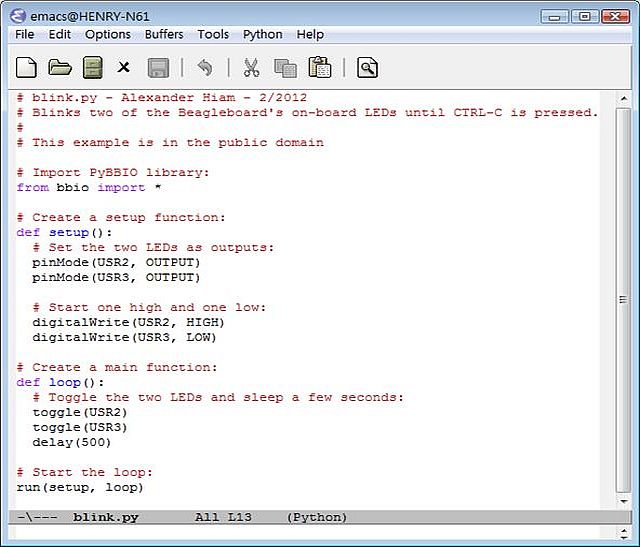The width and height of the screenshot is (640, 547).
Task: Click comment '# Start one high and one low:'
Action: [x=149, y=307]
